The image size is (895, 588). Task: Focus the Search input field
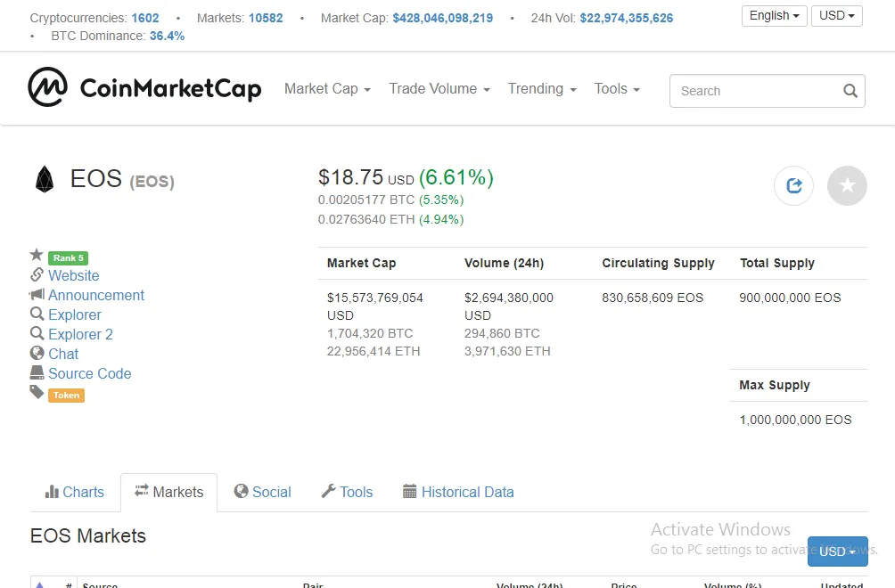[x=768, y=91]
